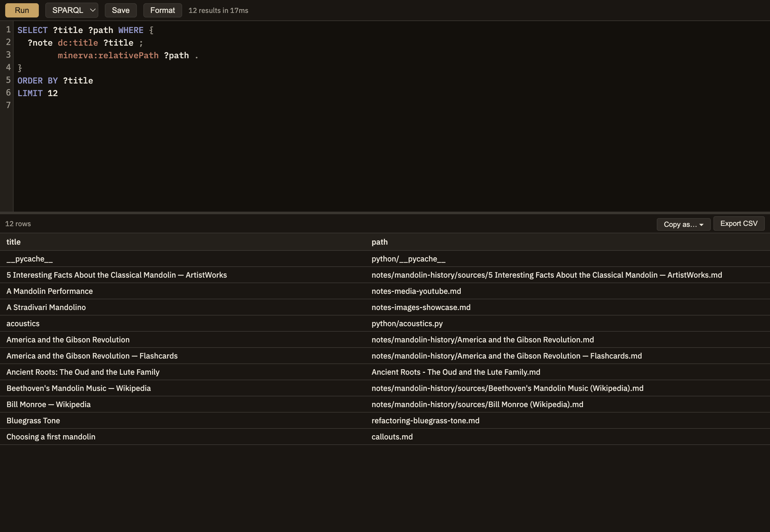Click inside the query editor line 7
770x532 pixels.
391,105
